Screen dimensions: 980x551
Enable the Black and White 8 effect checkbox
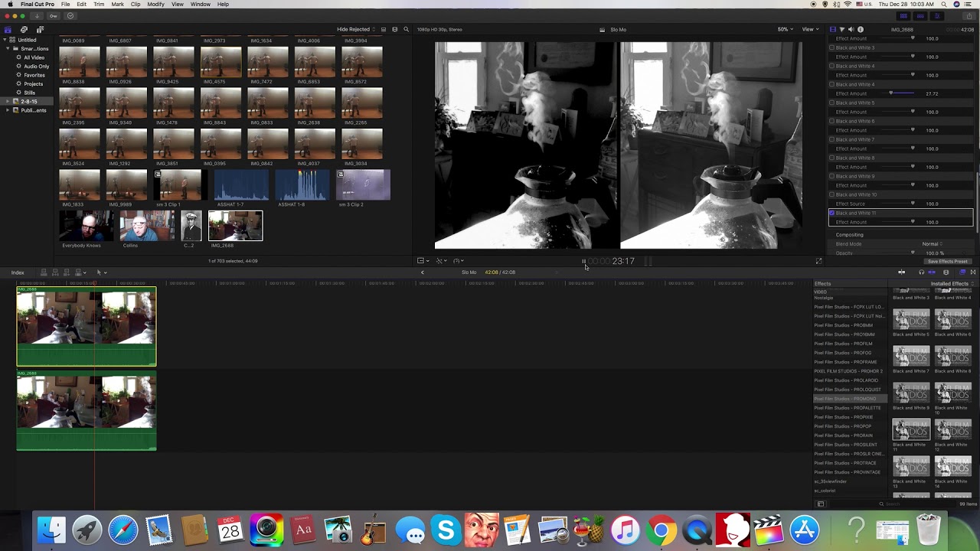click(x=832, y=158)
